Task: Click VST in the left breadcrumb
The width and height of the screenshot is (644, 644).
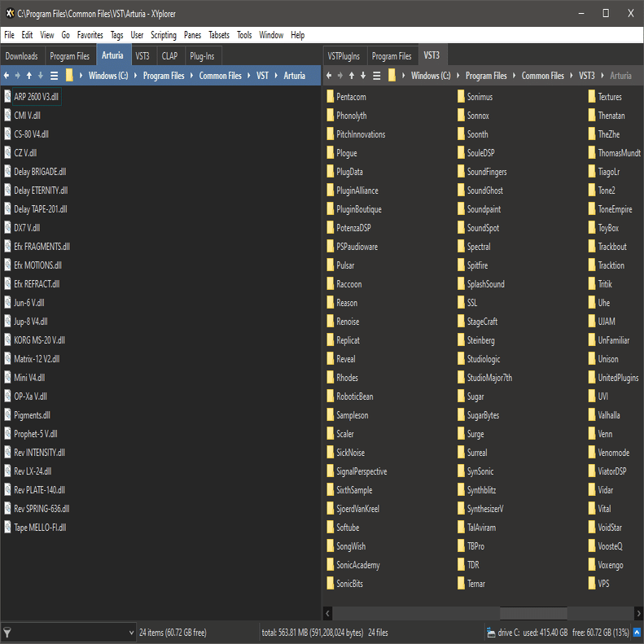Action: (x=262, y=76)
